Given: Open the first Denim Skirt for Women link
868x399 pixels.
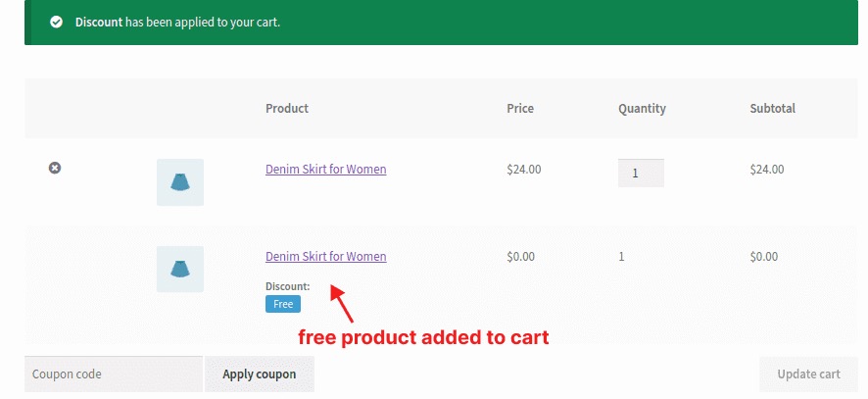Looking at the screenshot, I should pyautogui.click(x=326, y=169).
